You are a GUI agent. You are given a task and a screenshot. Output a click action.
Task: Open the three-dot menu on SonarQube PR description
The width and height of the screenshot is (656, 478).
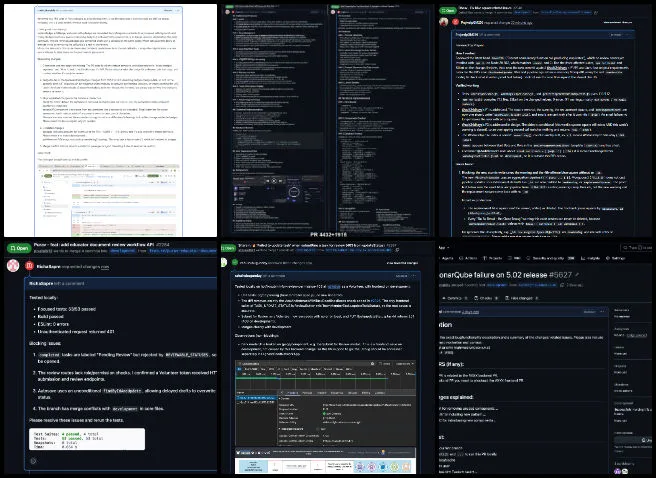pos(602,312)
